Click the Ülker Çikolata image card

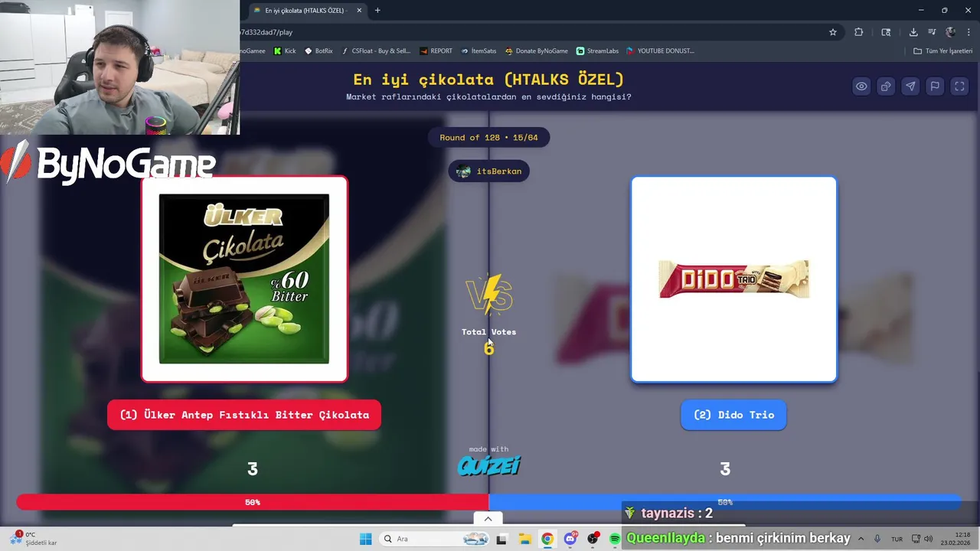coord(244,279)
